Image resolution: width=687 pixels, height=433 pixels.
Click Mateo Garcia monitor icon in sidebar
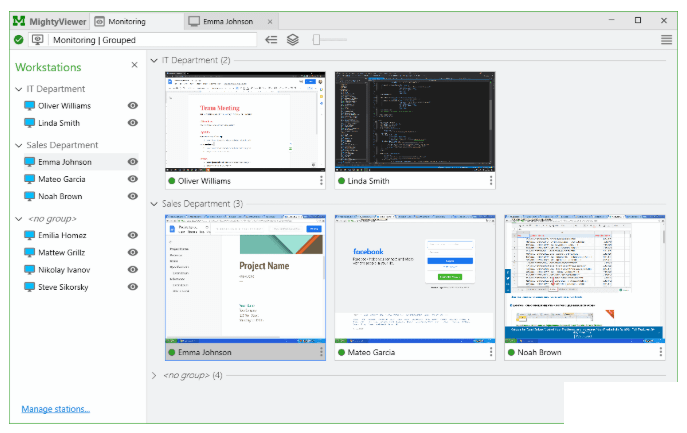coord(29,179)
